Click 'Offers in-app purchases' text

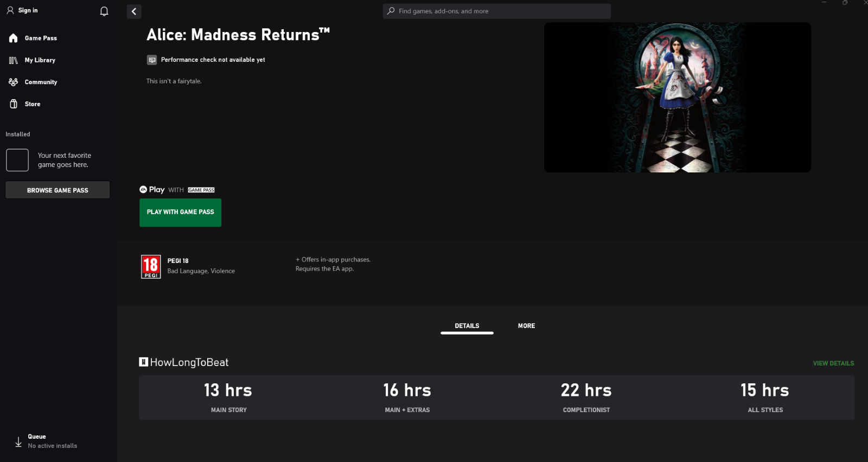[x=333, y=260]
